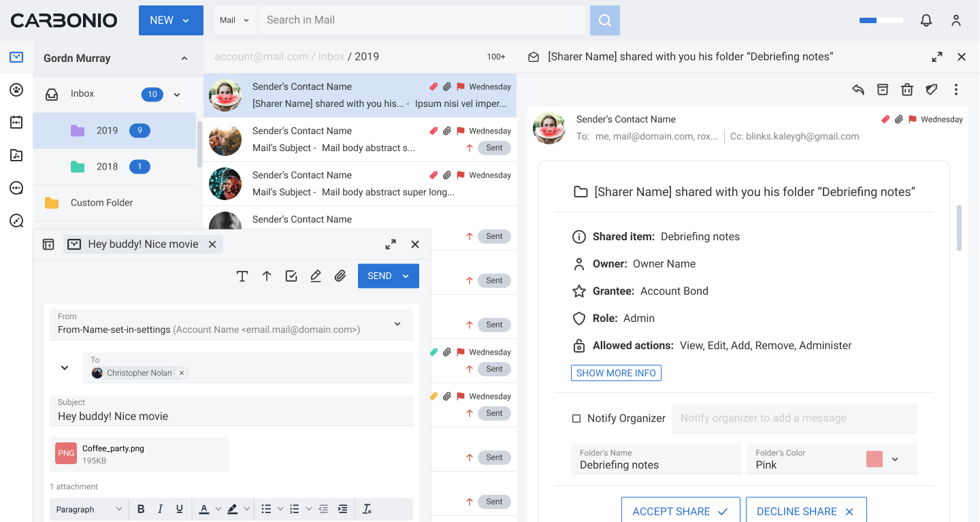The image size is (980, 522).
Task: Flag the email in the reading pane
Action: (913, 118)
